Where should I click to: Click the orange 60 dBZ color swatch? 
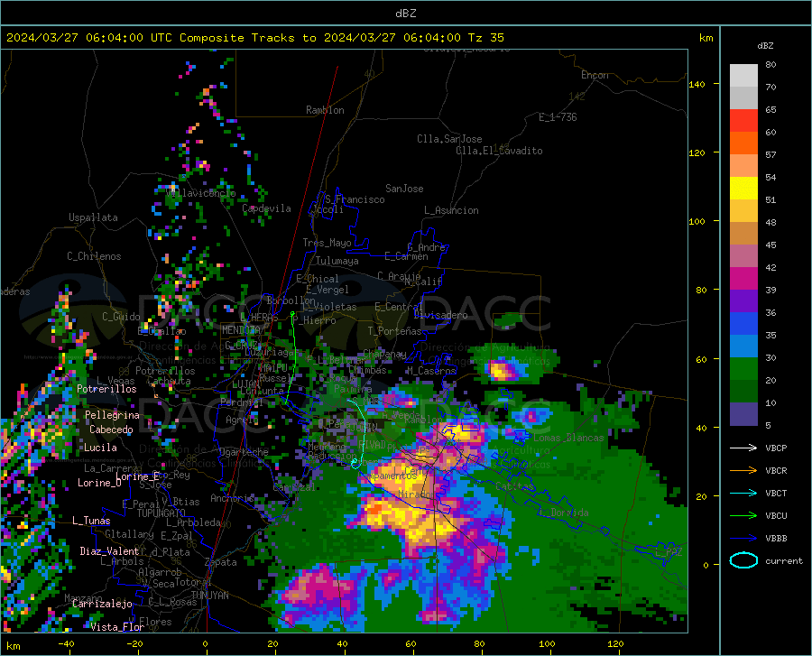[743, 143]
